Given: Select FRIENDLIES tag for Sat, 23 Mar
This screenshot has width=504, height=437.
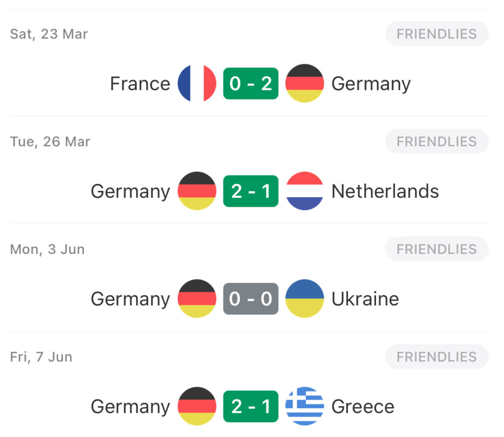Looking at the screenshot, I should click(x=437, y=34).
